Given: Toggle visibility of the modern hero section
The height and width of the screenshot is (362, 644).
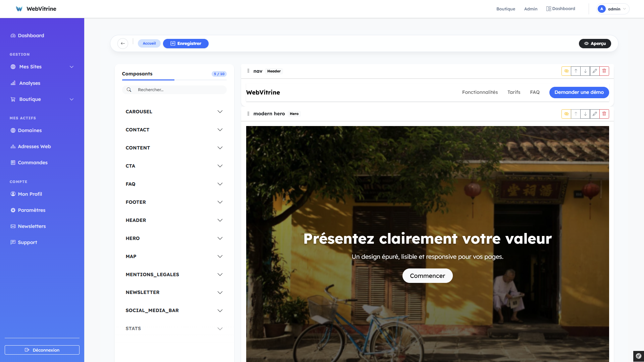Looking at the screenshot, I should (x=566, y=114).
